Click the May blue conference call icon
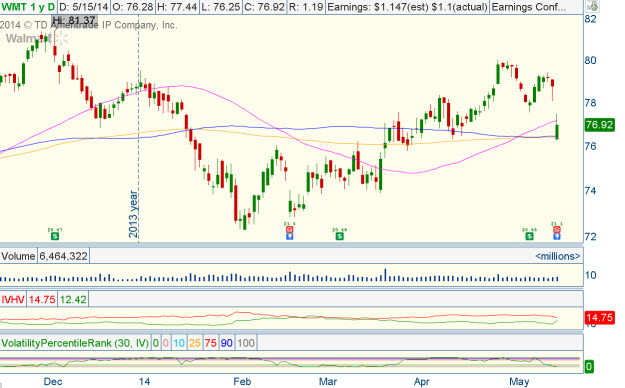The image size is (625, 388). tap(556, 236)
